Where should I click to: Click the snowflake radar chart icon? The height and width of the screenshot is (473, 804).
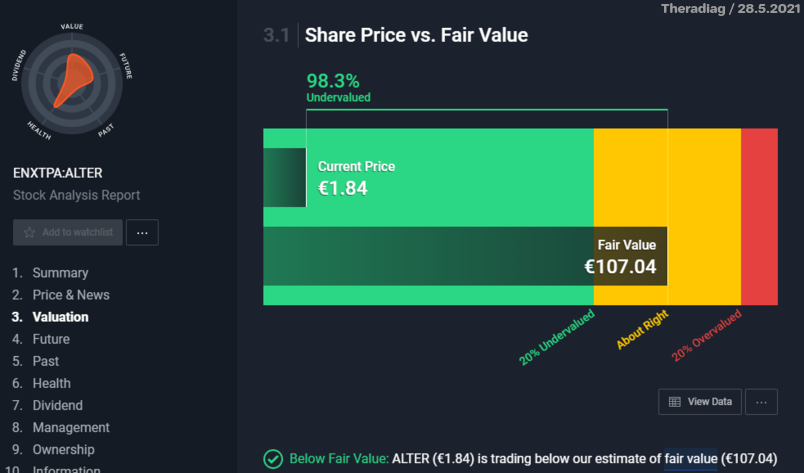tap(72, 80)
